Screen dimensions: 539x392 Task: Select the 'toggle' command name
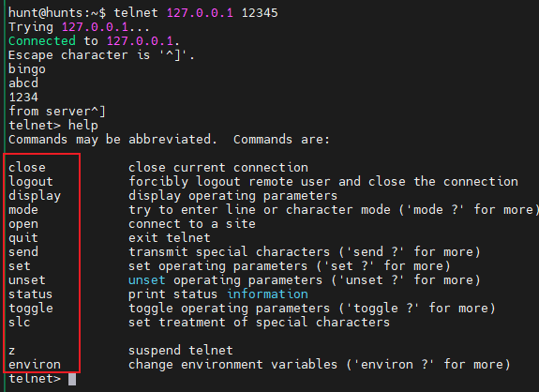[x=31, y=309]
